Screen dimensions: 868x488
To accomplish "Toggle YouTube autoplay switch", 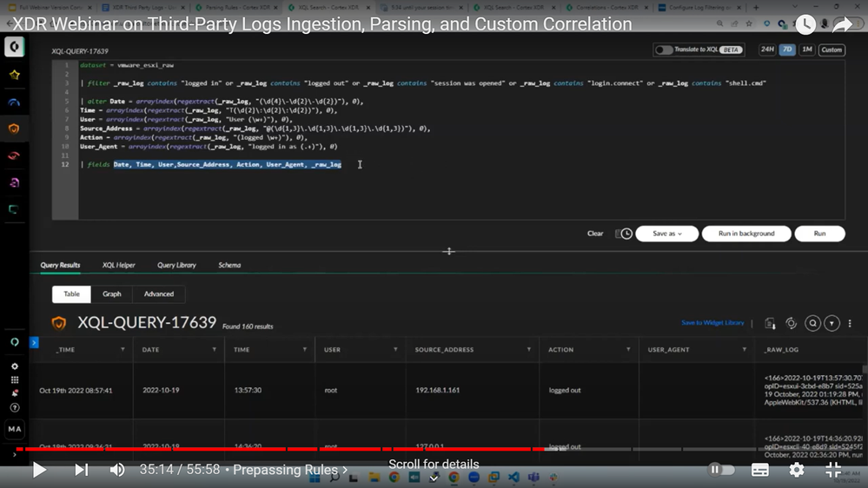I will [721, 470].
